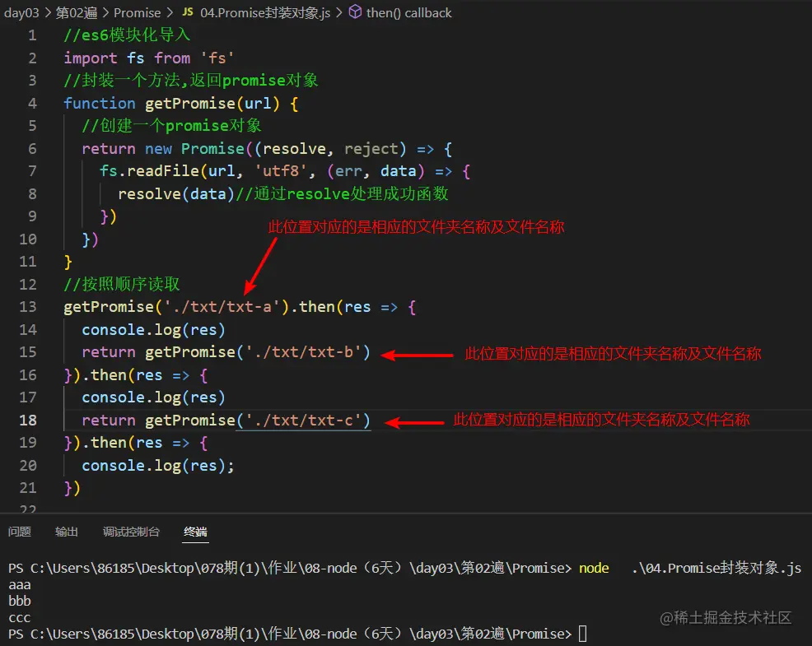Screen dimensions: 812x646
Task: Click line number 13 in gutter
Action: tap(28, 306)
